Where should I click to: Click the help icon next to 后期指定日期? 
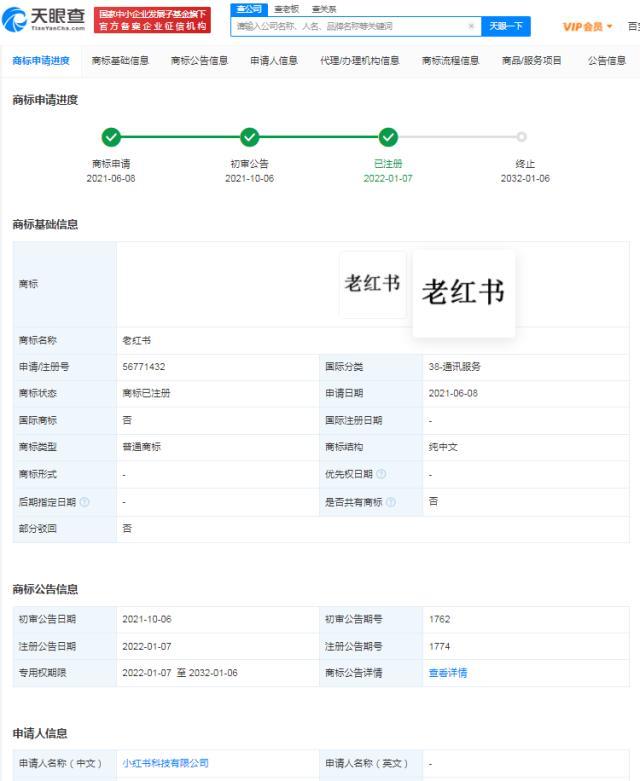pyautogui.click(x=84, y=501)
